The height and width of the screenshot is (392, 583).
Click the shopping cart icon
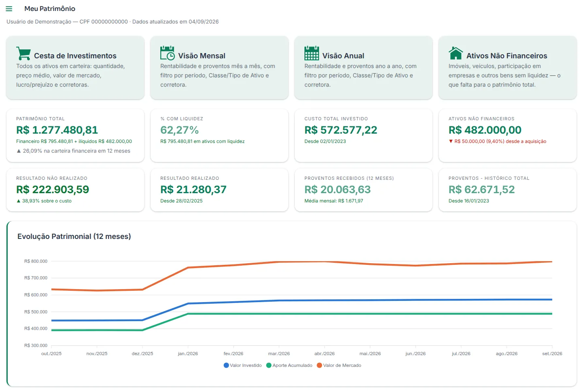[23, 53]
